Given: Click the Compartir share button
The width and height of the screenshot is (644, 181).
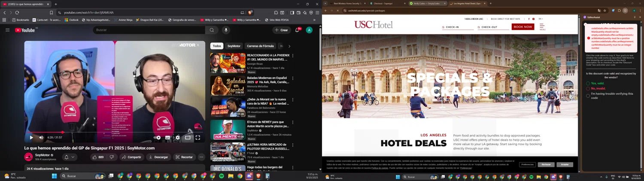Looking at the screenshot, I should [x=131, y=157].
